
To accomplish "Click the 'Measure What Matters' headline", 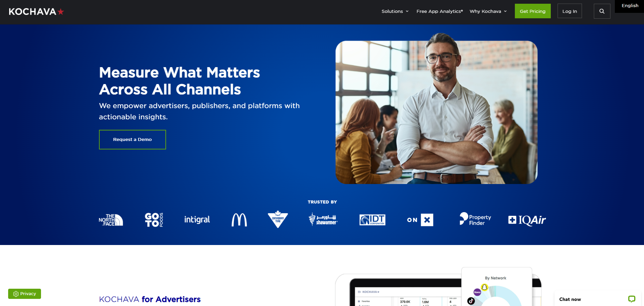I will pyautogui.click(x=180, y=81).
